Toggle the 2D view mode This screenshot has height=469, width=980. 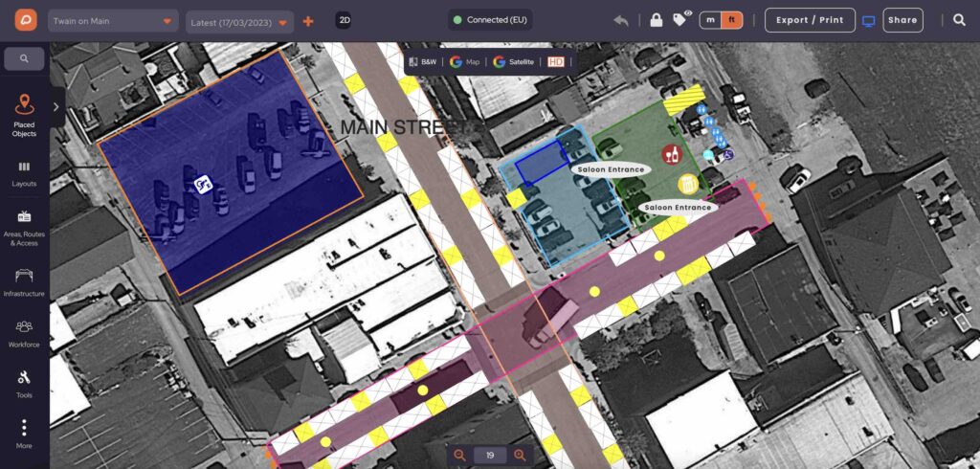click(x=344, y=20)
